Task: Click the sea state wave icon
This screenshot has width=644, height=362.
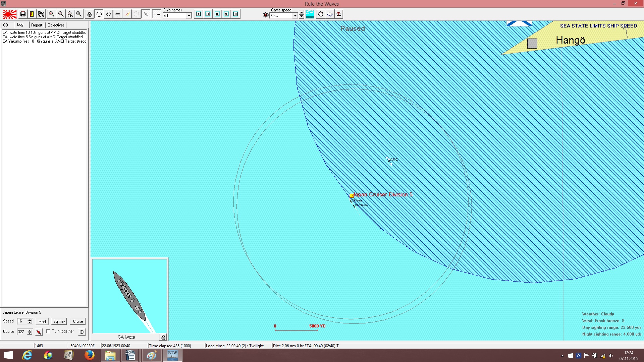Action: click(x=310, y=14)
